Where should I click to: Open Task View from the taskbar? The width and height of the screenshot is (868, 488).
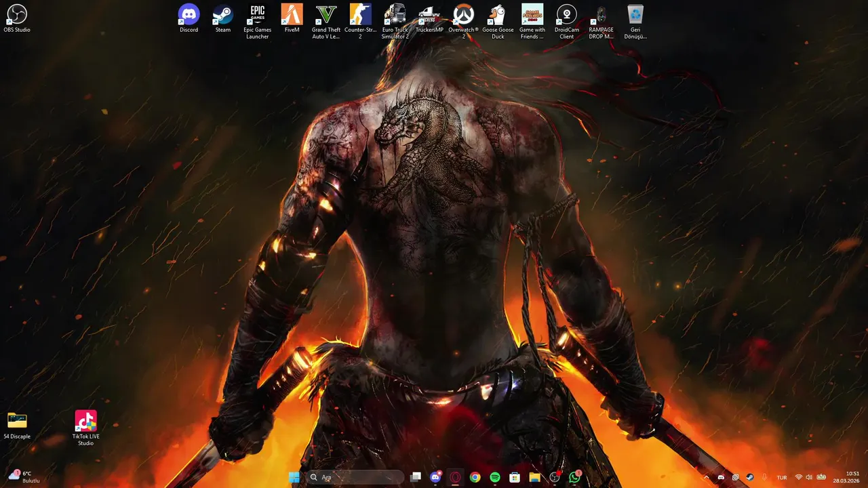click(416, 477)
